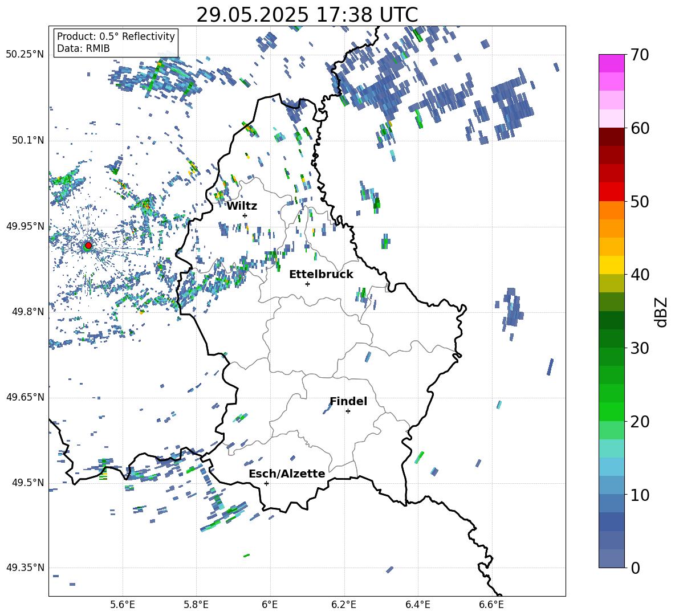Click the 'dBZ' colorbar axis label
675x616 pixels.
662,312
